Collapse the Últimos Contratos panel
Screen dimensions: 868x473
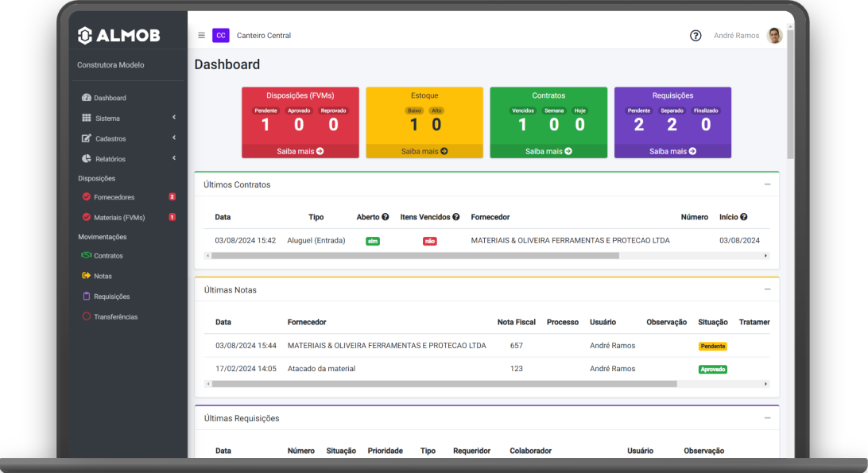(x=767, y=184)
